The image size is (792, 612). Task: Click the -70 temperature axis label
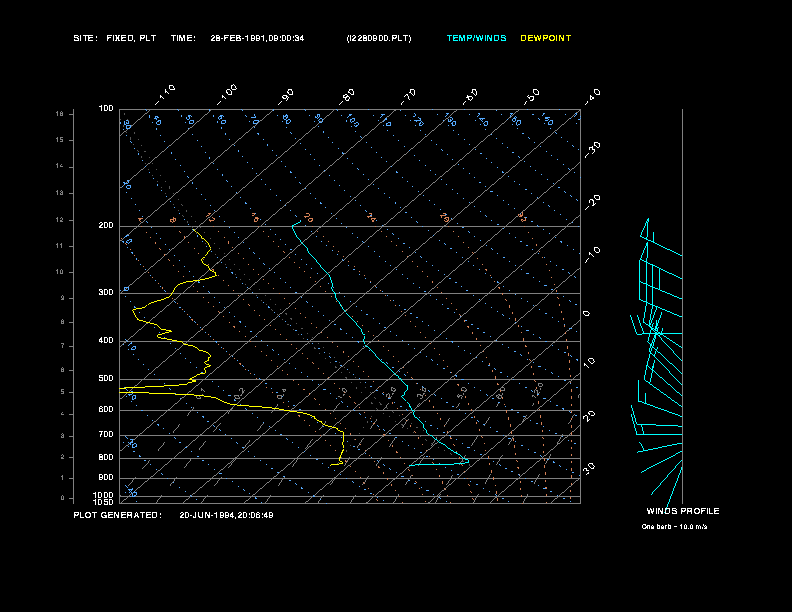pos(408,96)
